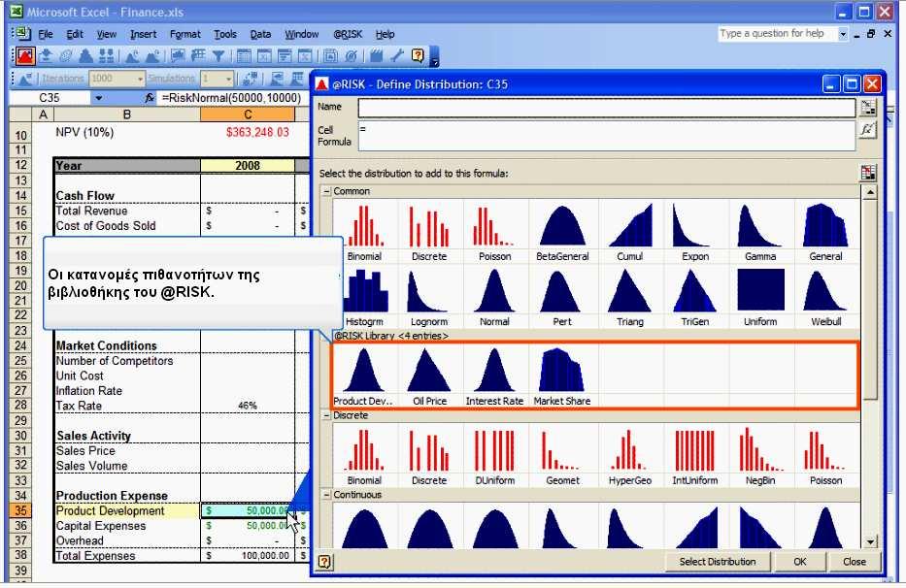Image resolution: width=906 pixels, height=588 pixels.
Task: Click the Type a question for help box
Action: point(778,34)
